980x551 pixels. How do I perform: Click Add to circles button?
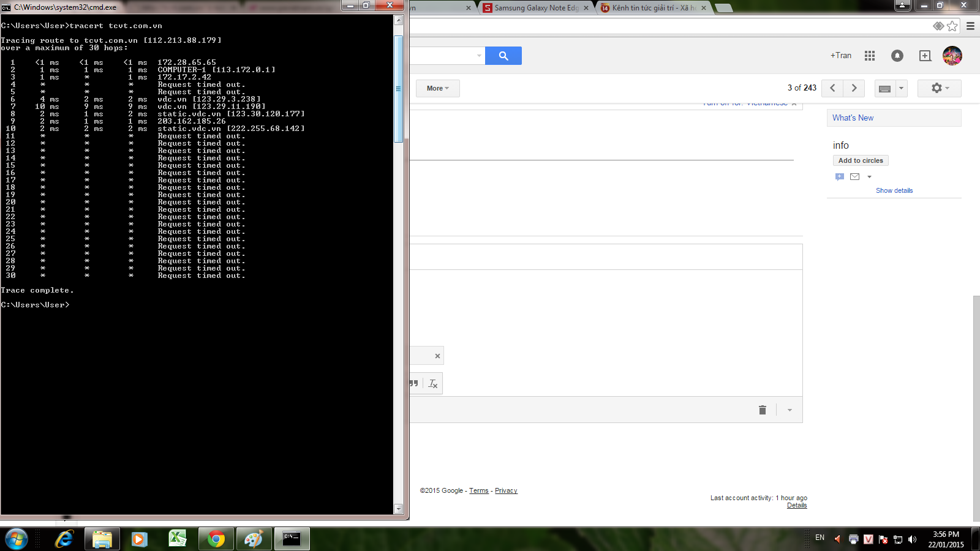[861, 160]
